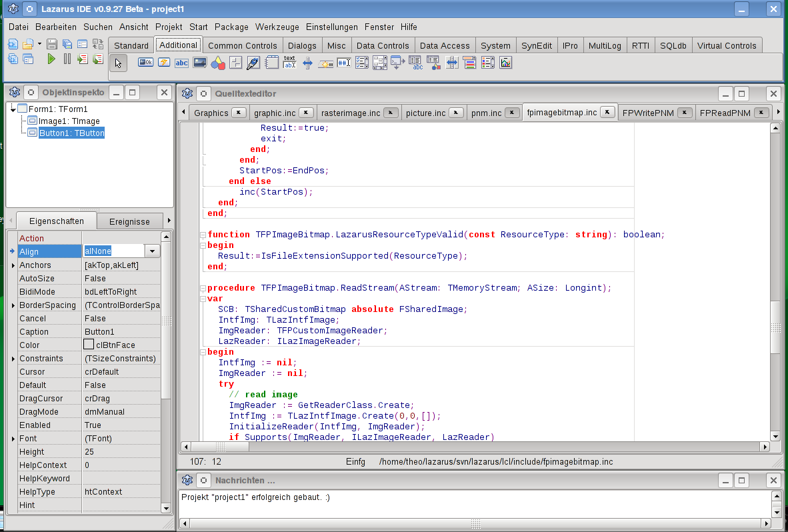Open the Projekt menu
Screen dimensions: 788x532
(x=169, y=27)
